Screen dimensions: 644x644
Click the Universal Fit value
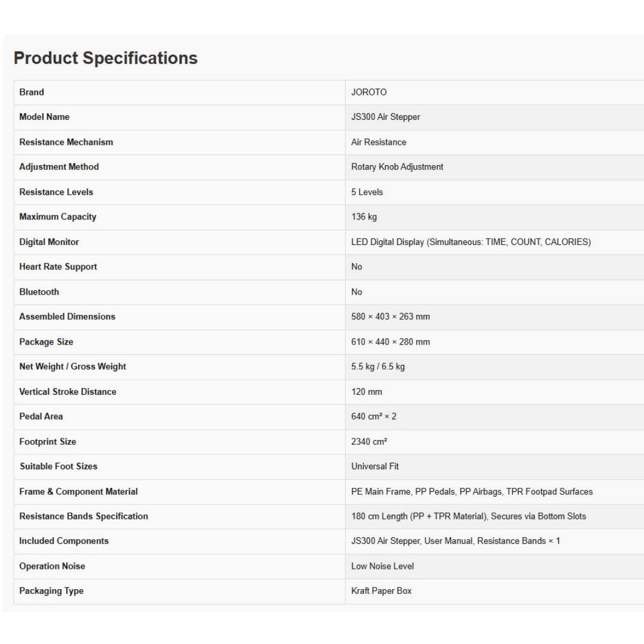pyautogui.click(x=375, y=466)
